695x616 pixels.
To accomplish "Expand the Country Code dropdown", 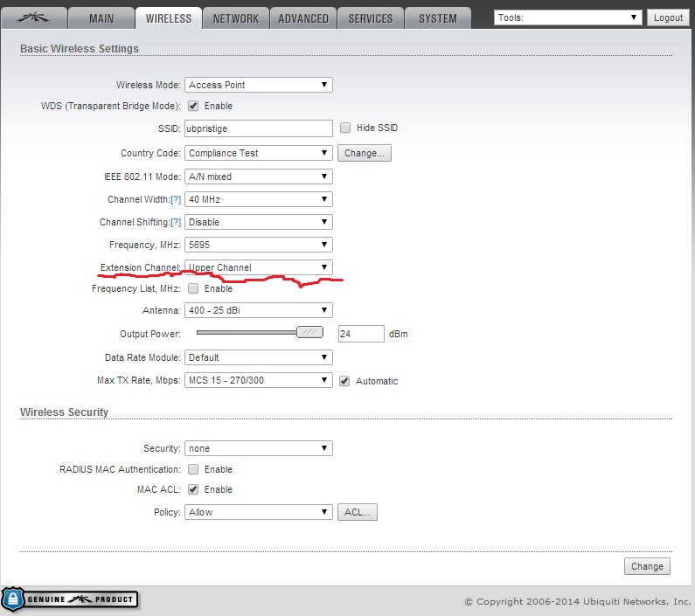I will [x=259, y=153].
